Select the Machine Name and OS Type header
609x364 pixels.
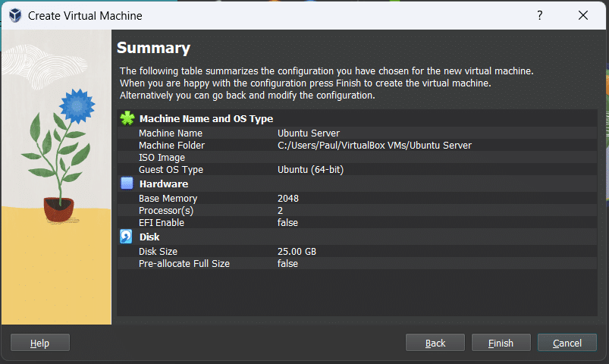206,119
